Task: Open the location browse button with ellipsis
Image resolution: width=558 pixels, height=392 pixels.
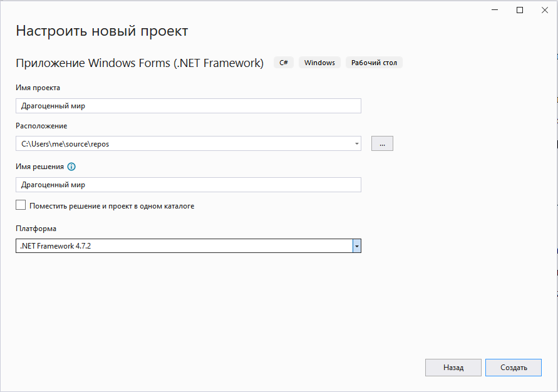Action: 382,143
